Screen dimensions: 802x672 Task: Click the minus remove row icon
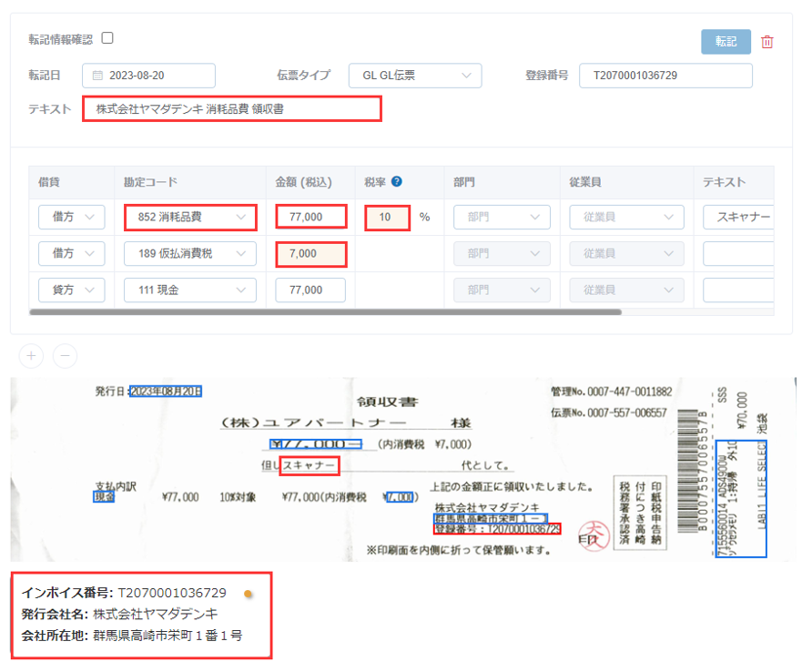(66, 356)
